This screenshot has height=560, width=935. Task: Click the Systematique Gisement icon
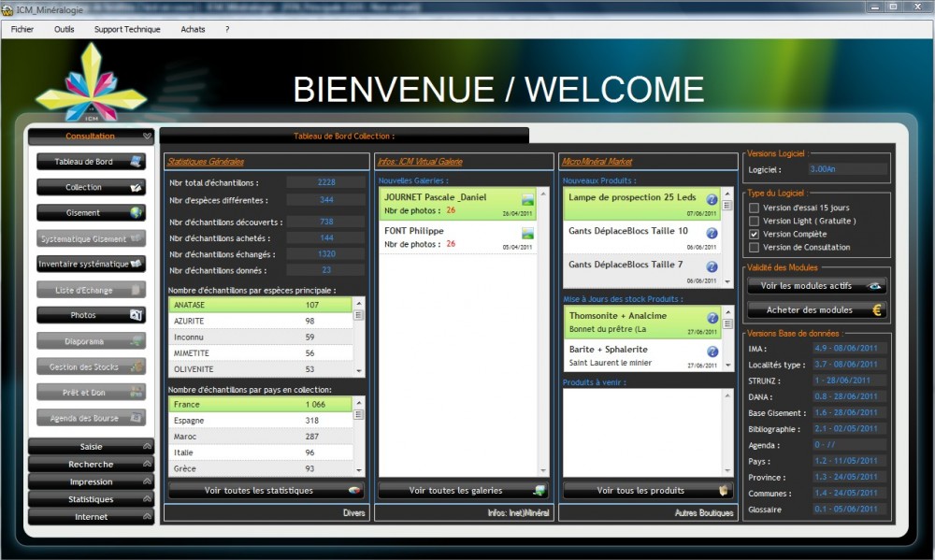pos(136,238)
